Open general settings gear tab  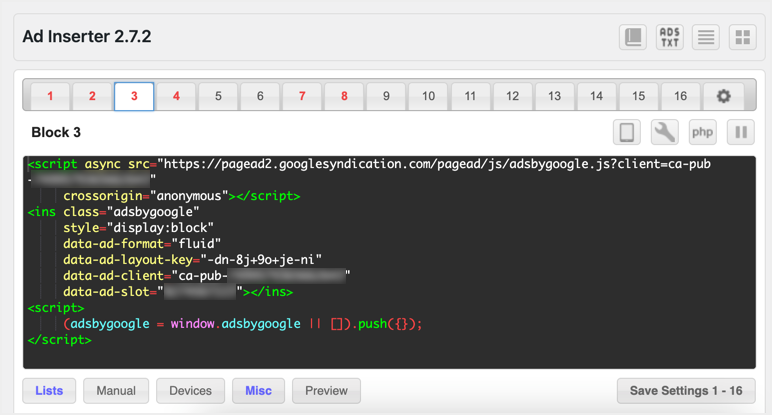(723, 96)
